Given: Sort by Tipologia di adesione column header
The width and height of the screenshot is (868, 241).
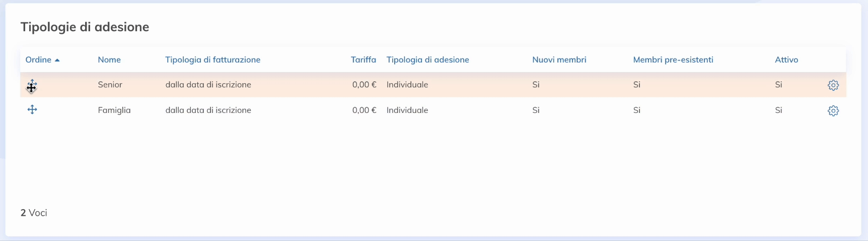Looking at the screenshot, I should (x=428, y=59).
